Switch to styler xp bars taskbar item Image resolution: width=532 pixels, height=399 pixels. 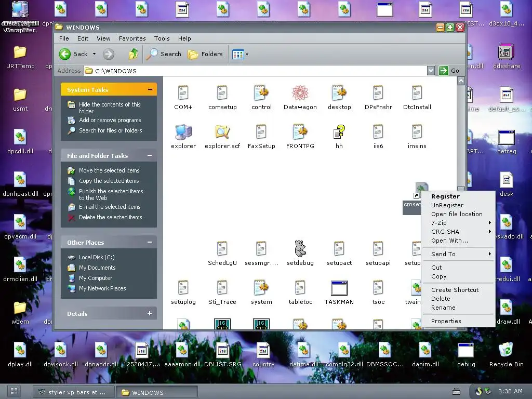pyautogui.click(x=74, y=392)
